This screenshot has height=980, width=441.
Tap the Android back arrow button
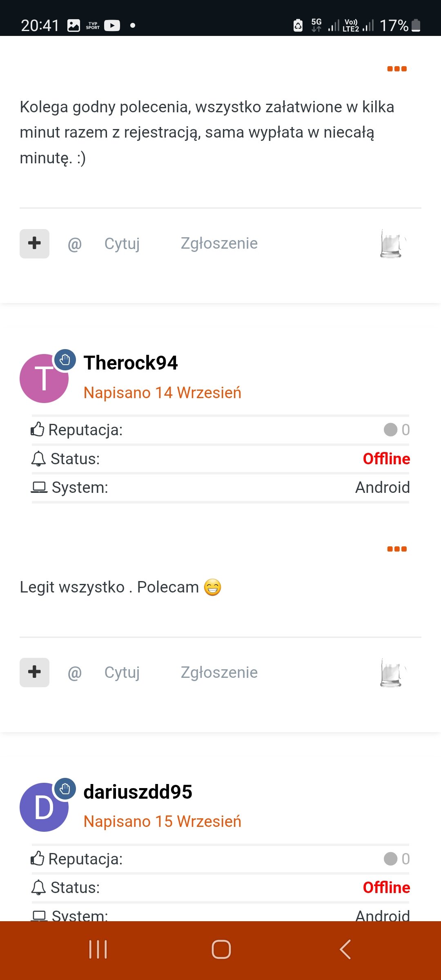345,949
